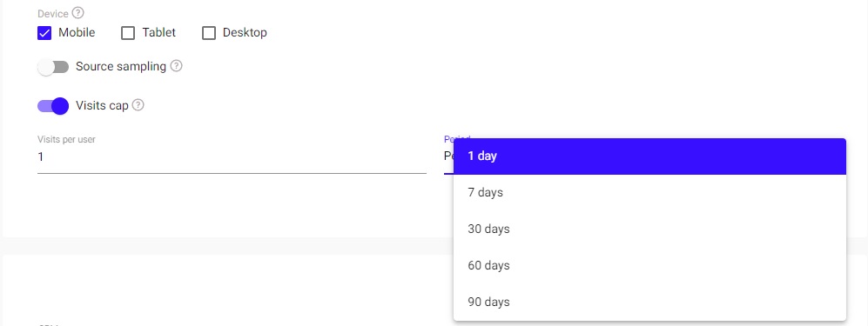
Task: Click the Source sampling label text
Action: tap(121, 66)
